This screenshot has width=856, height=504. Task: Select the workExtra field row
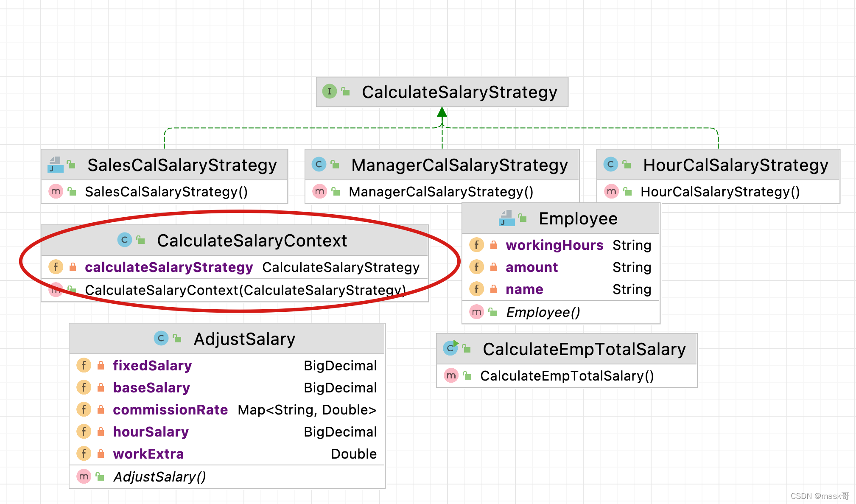click(x=148, y=454)
